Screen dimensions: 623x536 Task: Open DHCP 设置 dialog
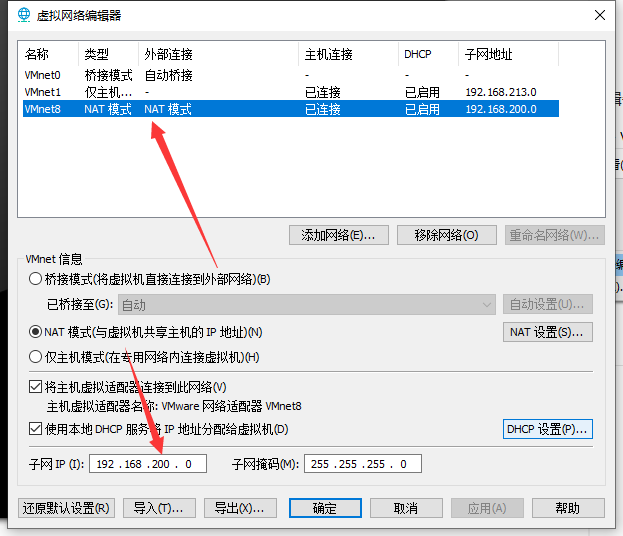tap(547, 429)
